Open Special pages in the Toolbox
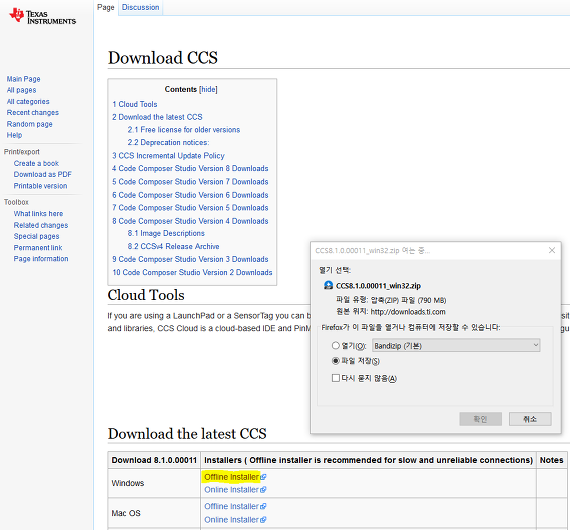The width and height of the screenshot is (570, 530). [36, 236]
